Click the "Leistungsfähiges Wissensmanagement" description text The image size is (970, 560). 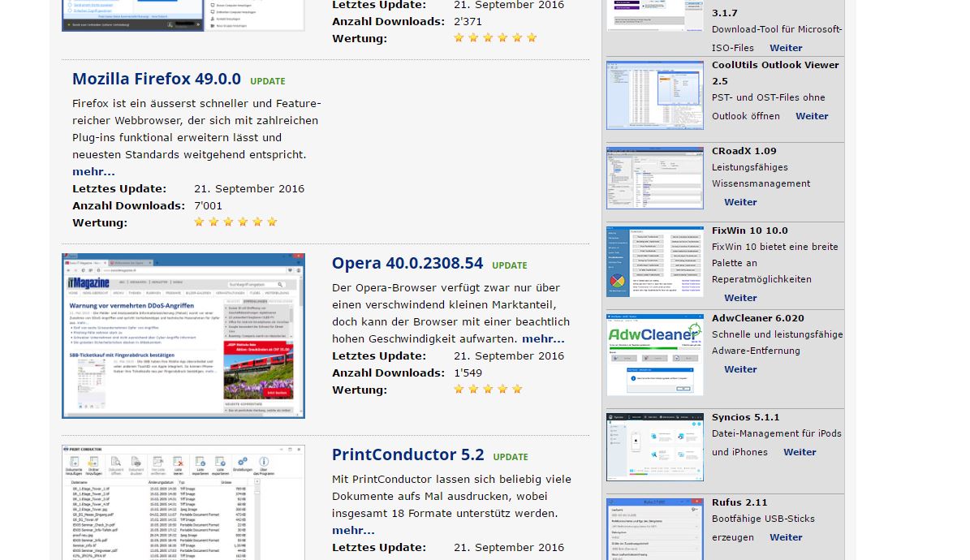761,175
